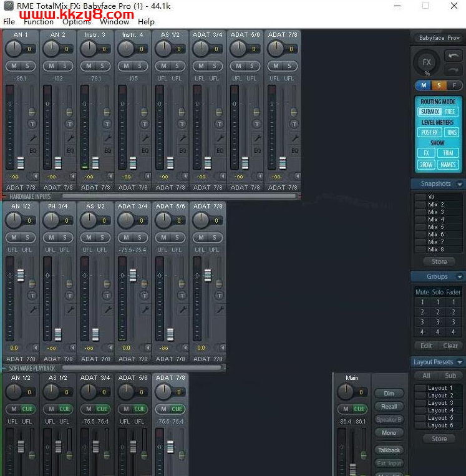The width and height of the screenshot is (466, 476).
Task: Solo the AN 2 input channel
Action: [x=65, y=66]
